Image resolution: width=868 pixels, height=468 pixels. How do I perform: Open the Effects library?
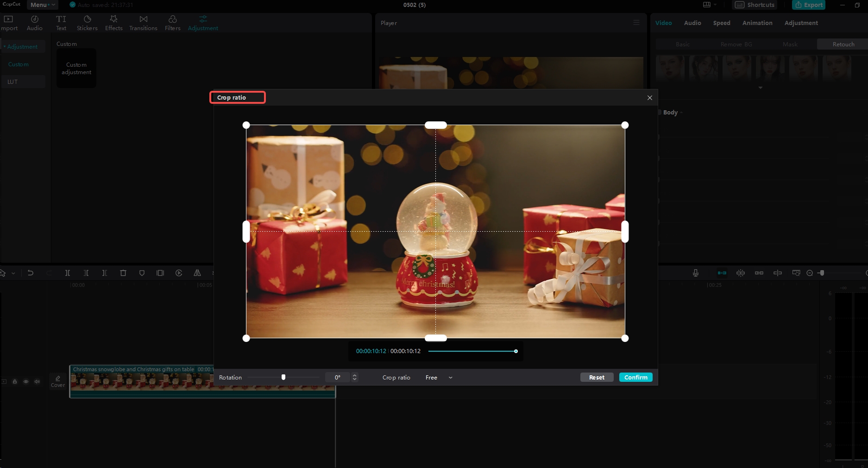coord(113,23)
